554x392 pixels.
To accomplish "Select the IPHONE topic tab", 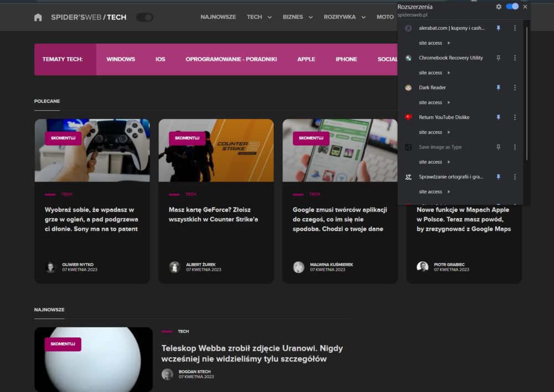I will click(x=346, y=59).
